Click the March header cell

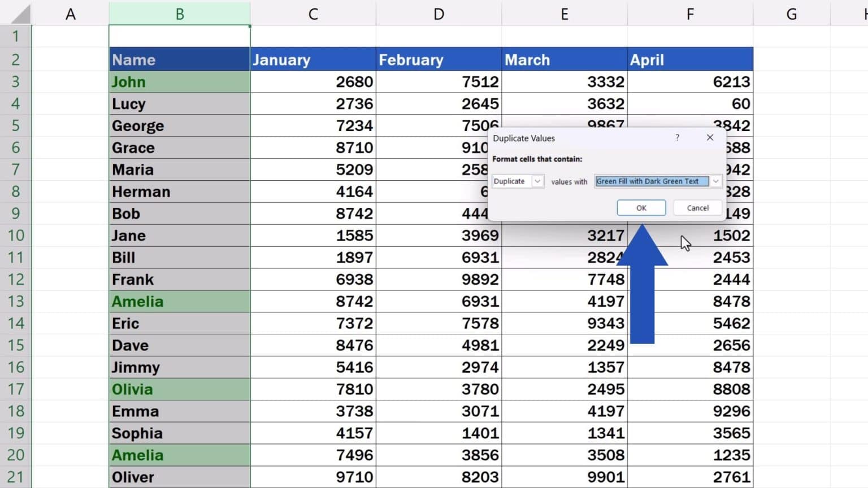(x=564, y=59)
